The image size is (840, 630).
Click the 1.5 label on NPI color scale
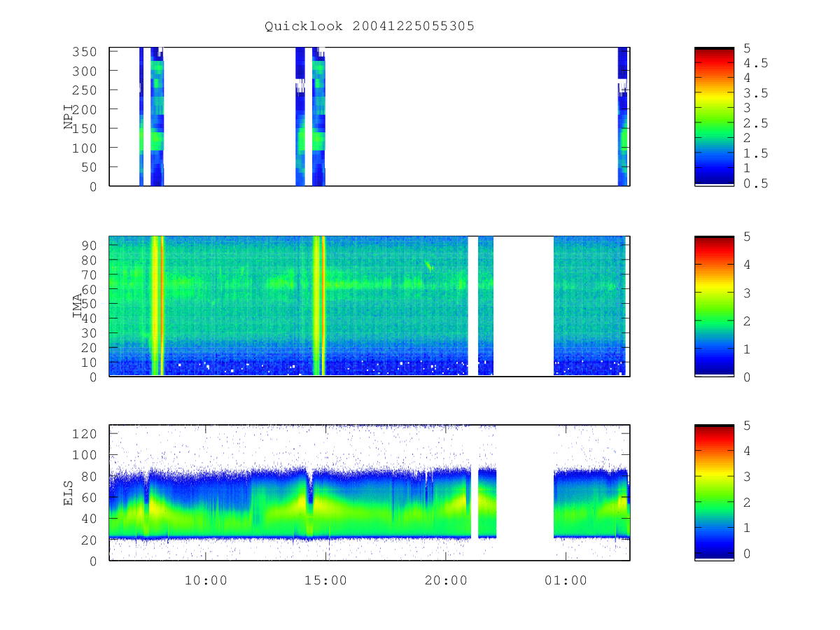pos(755,153)
